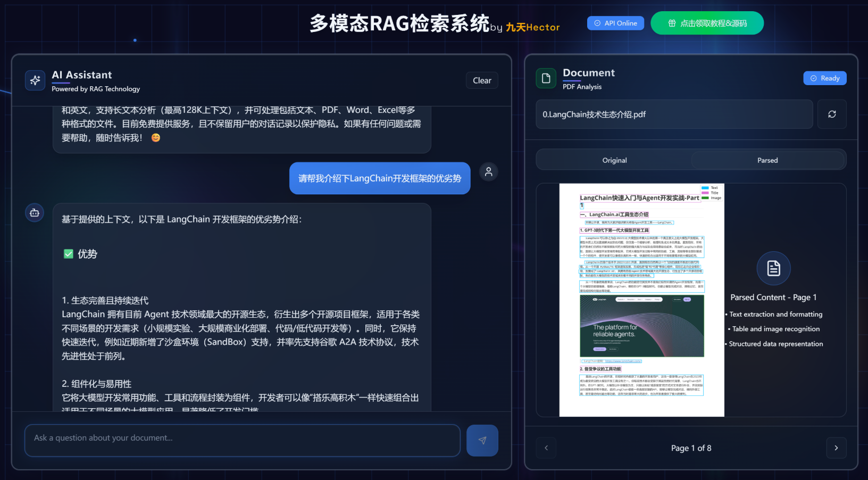
Task: Click the '九天Hector' author name
Action: coord(533,27)
